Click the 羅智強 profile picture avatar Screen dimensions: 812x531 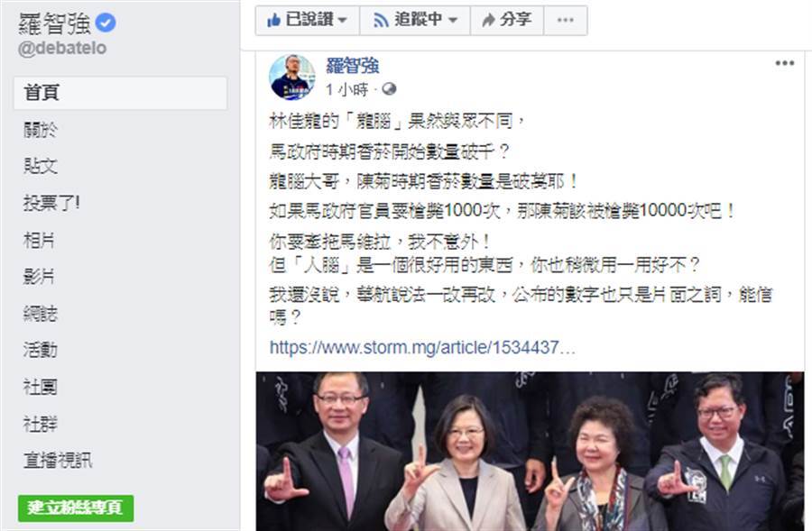[292, 78]
